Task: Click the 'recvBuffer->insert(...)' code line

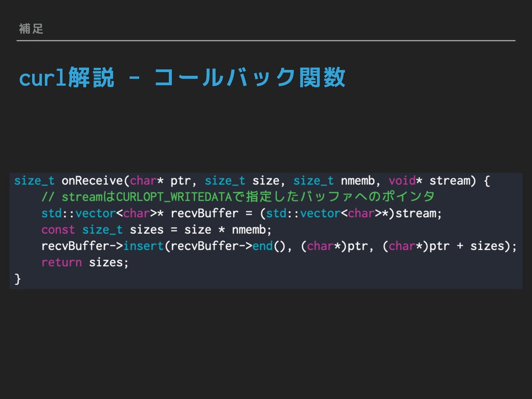Action: (279, 246)
